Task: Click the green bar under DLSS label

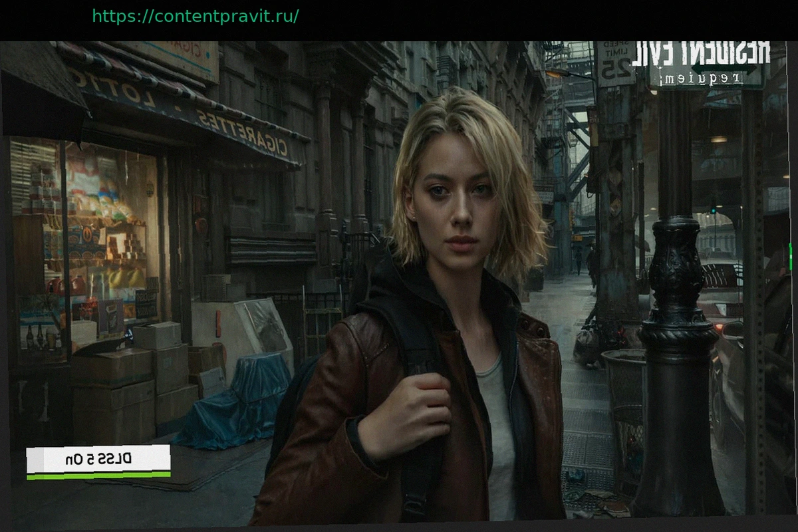Action: point(98,475)
